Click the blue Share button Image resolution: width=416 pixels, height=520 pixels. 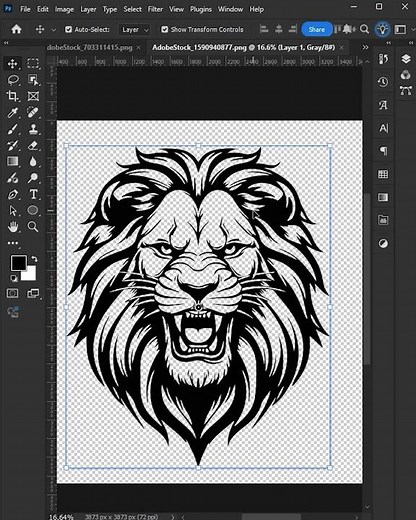click(317, 29)
